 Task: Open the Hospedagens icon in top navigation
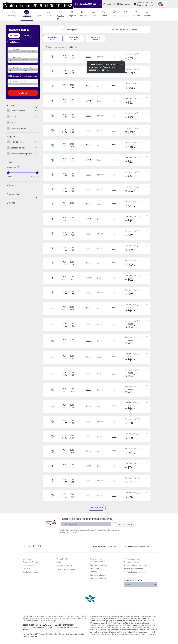pos(13,12)
